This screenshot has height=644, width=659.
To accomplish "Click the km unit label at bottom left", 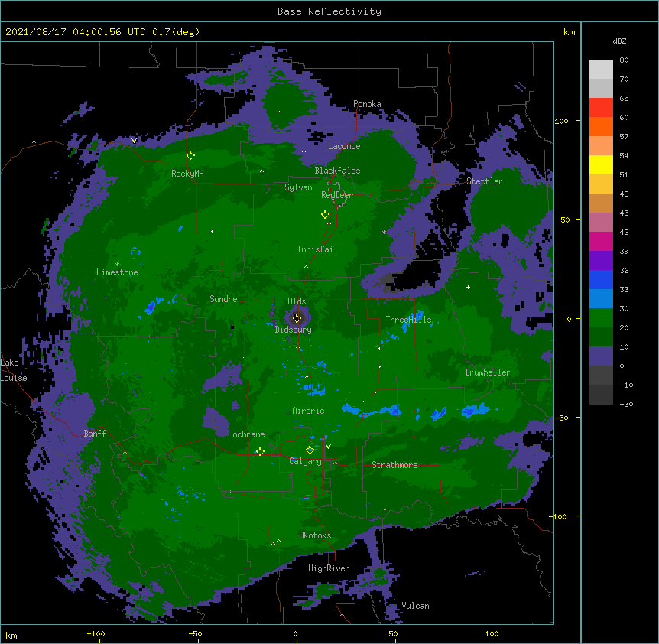I will coord(11,635).
